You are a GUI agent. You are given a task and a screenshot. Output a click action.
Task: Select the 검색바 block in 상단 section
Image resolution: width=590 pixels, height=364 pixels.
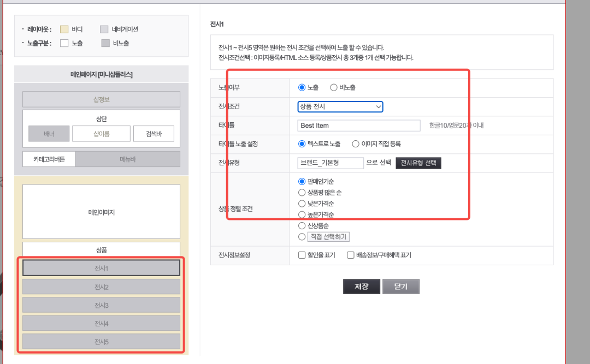(x=154, y=133)
